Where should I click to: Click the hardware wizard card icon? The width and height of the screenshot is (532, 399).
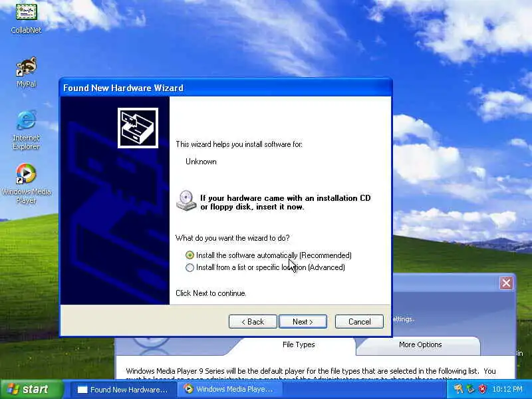pos(138,128)
